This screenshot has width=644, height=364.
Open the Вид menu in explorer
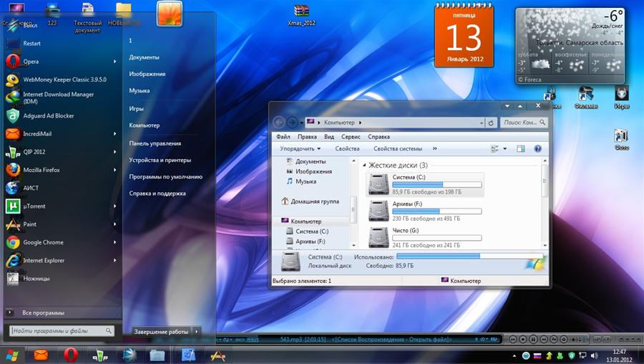328,136
